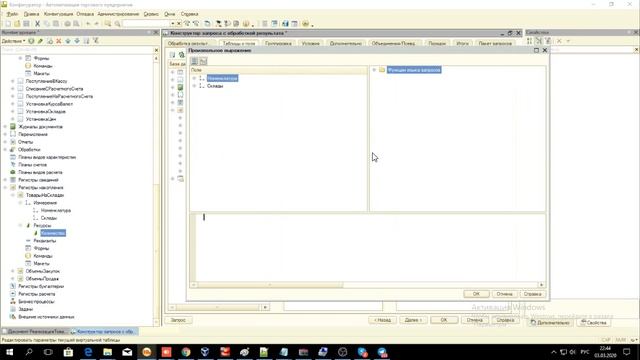Click the Save toolbar icon
Screen dimensions: 640x360
[x=26, y=24]
